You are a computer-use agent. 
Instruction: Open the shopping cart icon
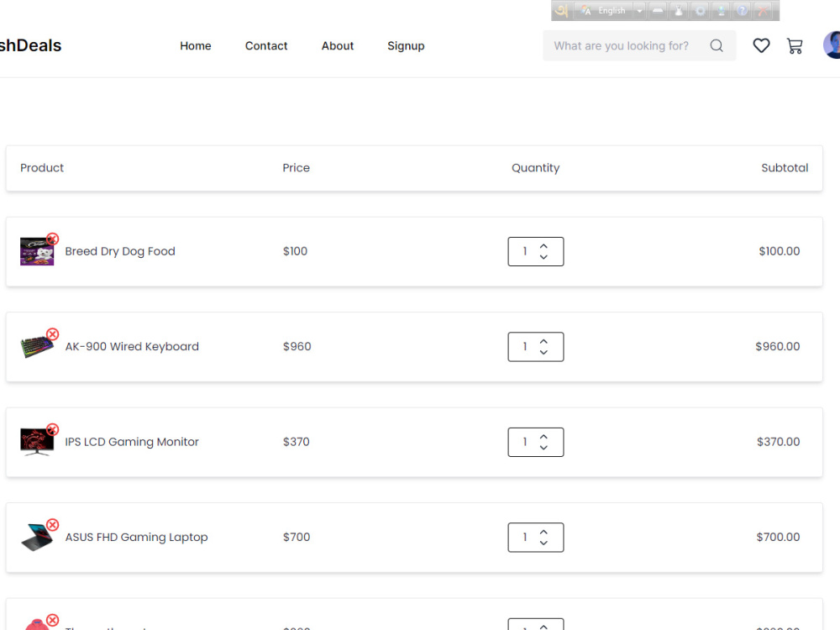click(x=795, y=46)
